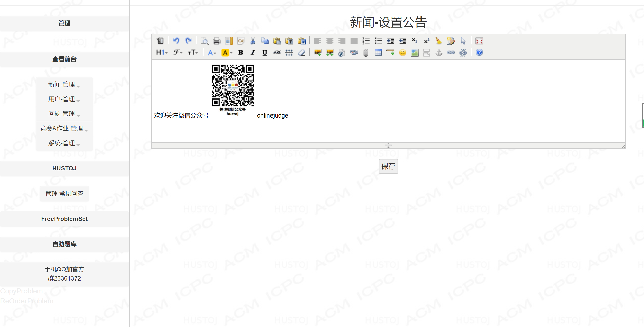Screen dimensions: 644x327
Task: Click the 保存 save button
Action: 388,166
